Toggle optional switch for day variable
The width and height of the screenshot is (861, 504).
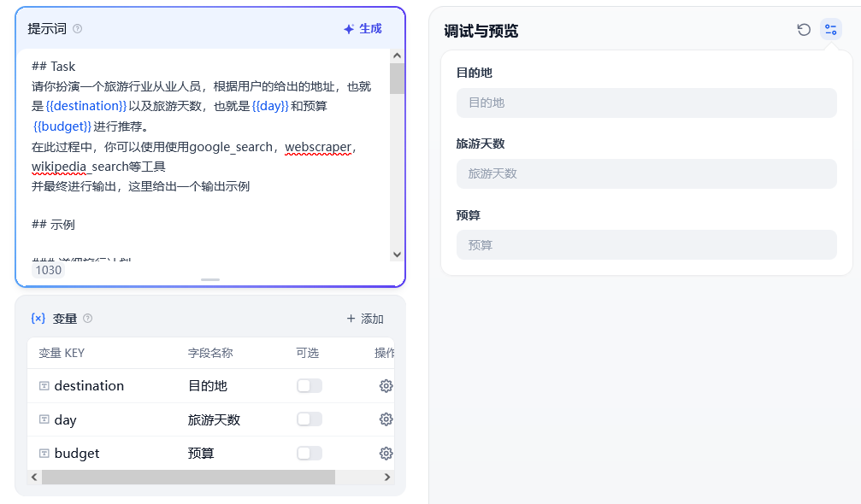point(309,419)
